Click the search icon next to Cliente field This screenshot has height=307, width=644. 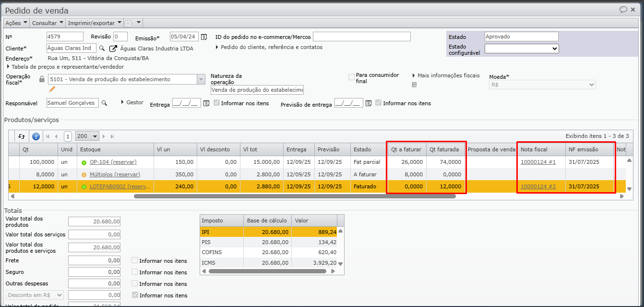tap(102, 48)
